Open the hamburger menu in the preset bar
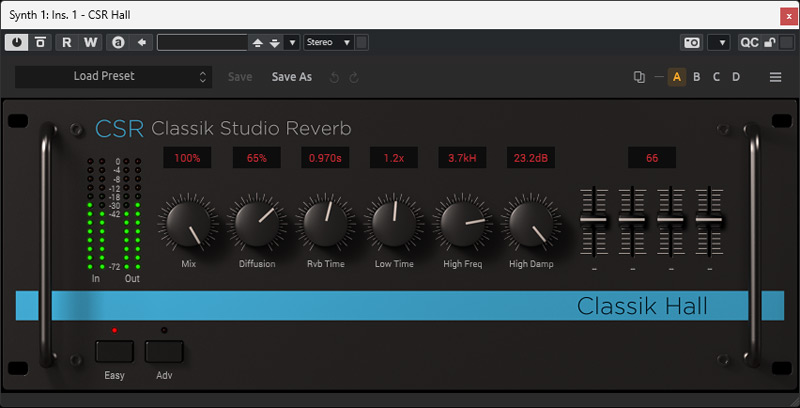The height and width of the screenshot is (408, 800). [775, 77]
